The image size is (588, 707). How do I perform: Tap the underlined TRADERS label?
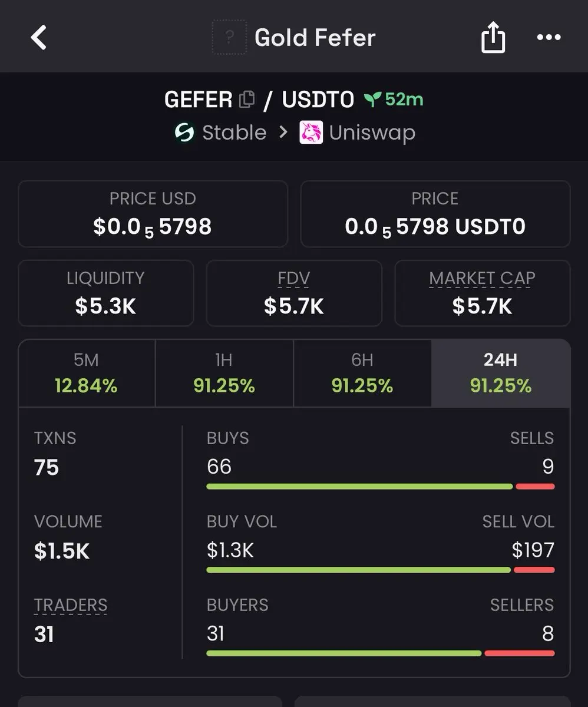coord(71,606)
